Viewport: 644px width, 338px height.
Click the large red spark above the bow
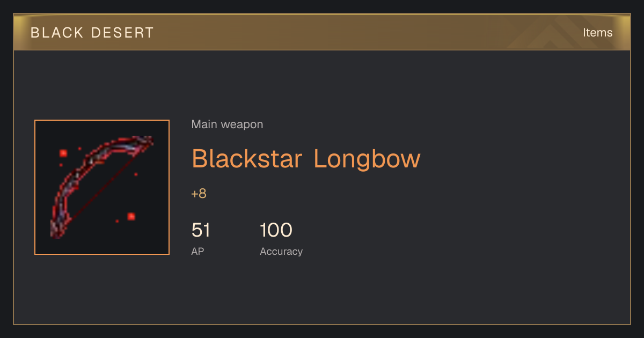pos(63,153)
